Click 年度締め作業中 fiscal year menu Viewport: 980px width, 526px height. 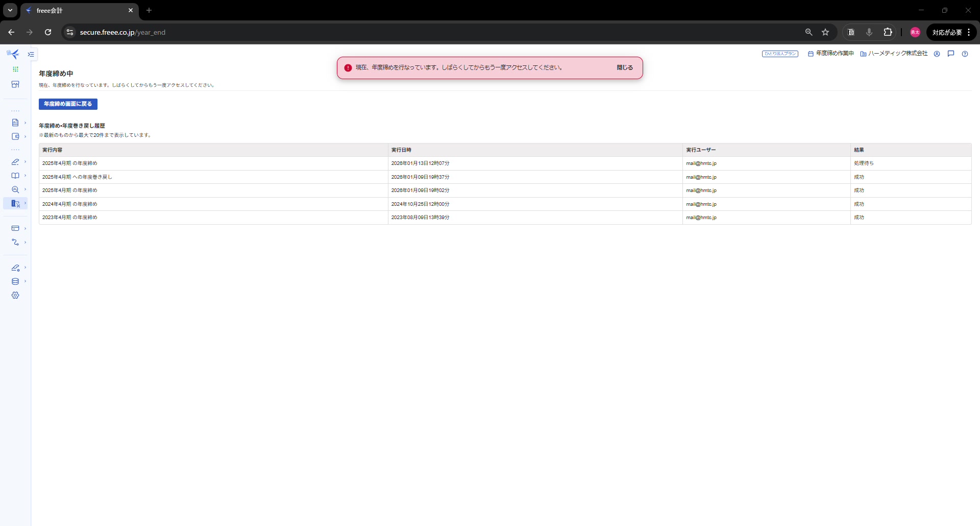click(x=830, y=54)
